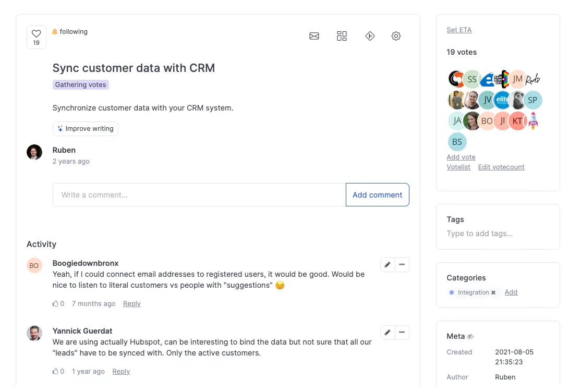Remove the Integration category tag
This screenshot has height=392, width=581.
point(493,293)
